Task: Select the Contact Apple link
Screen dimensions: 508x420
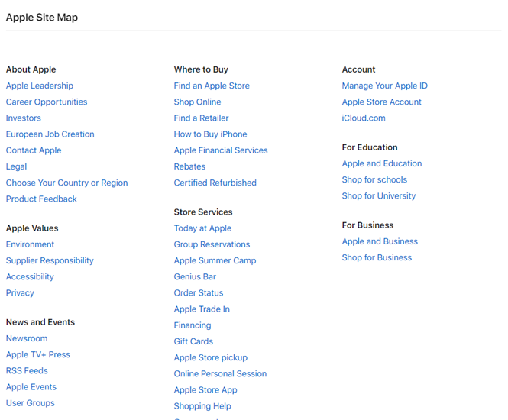Action: (x=34, y=150)
